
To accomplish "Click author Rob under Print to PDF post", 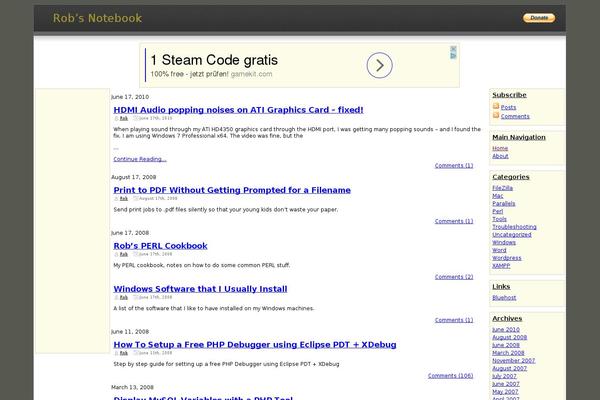I will [124, 199].
